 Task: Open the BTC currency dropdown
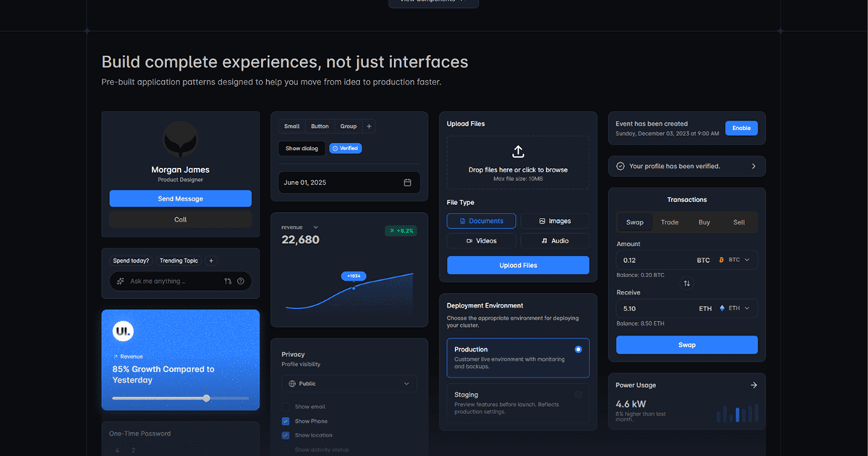(733, 260)
